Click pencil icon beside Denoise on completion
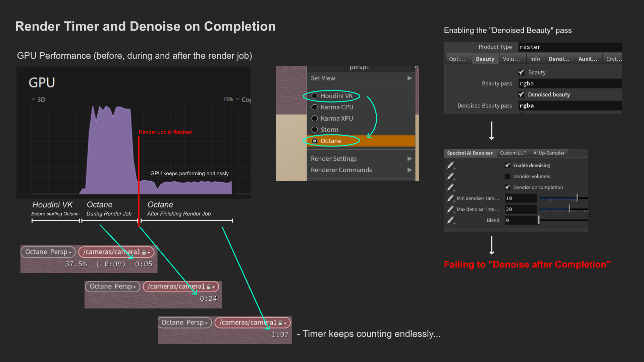 [x=450, y=188]
